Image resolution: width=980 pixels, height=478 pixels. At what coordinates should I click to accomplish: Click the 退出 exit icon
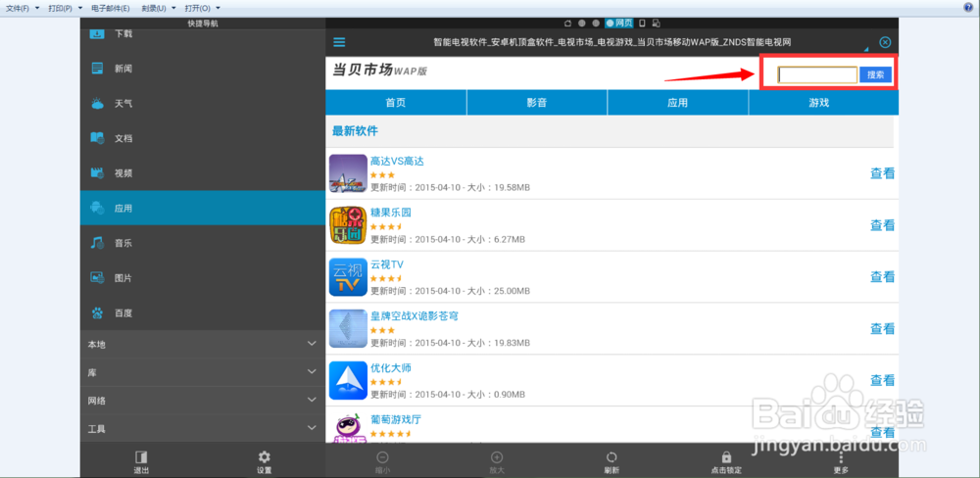(141, 461)
